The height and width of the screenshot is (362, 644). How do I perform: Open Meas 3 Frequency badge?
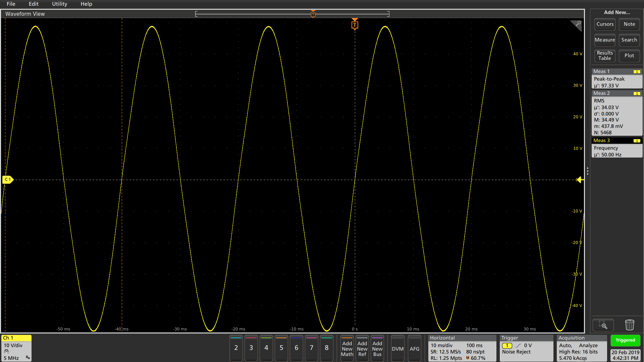[617, 147]
